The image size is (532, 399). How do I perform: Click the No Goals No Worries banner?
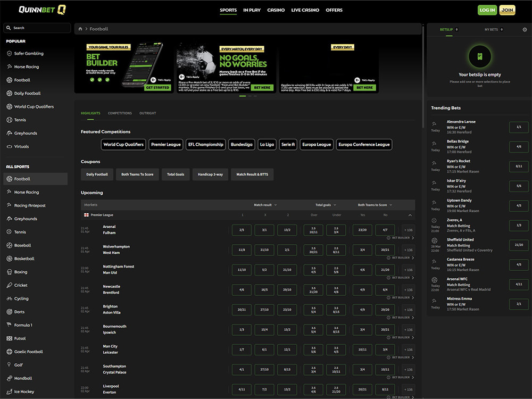pos(226,67)
